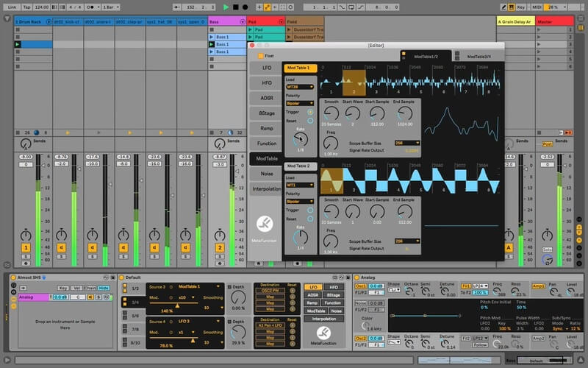
Task: Open Source 3 ModTable 1 dropdown
Action: (198, 286)
